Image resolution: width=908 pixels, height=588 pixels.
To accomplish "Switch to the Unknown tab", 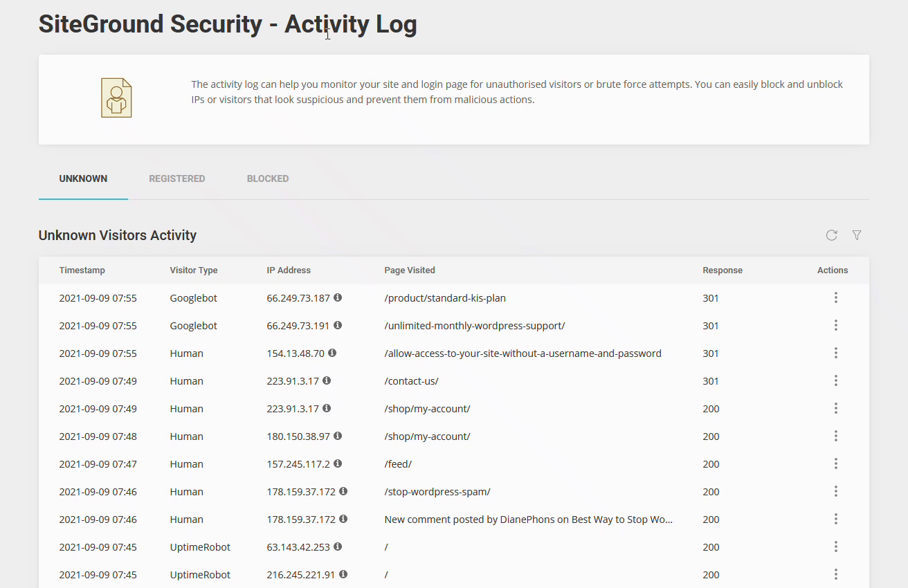I will point(83,178).
